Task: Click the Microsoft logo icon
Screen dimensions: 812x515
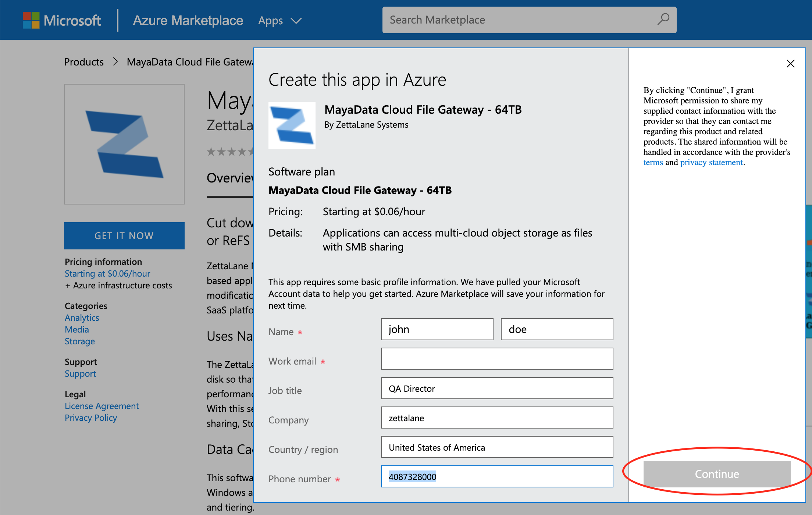Action: (31, 20)
